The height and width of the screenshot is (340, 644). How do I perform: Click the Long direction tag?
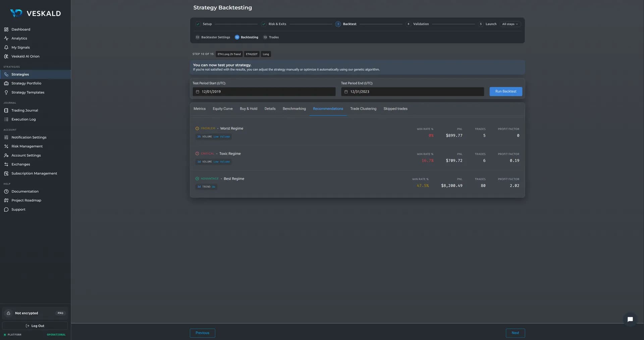click(x=266, y=54)
